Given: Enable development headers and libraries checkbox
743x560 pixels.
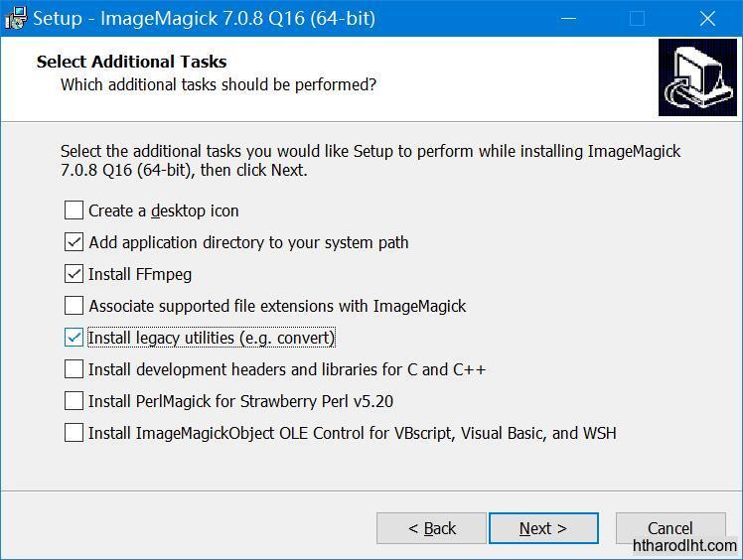Looking at the screenshot, I should pos(74,369).
